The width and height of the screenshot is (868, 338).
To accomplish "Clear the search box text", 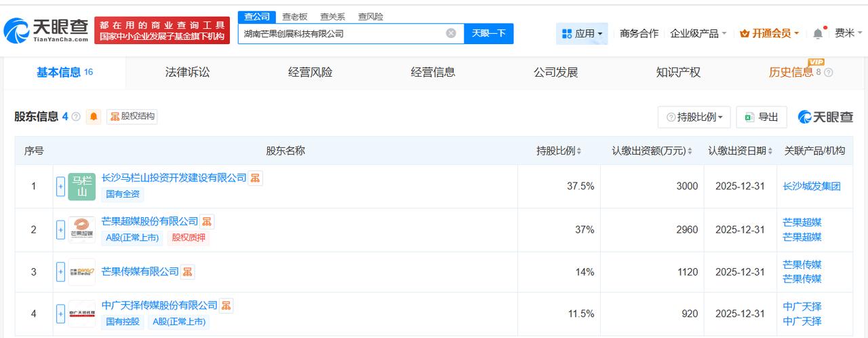I will 451,33.
